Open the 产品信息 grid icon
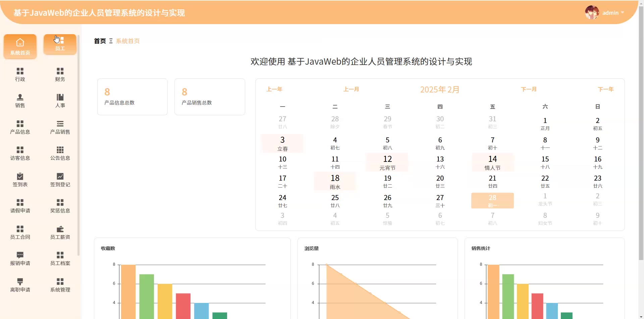644x319 pixels. click(x=20, y=124)
